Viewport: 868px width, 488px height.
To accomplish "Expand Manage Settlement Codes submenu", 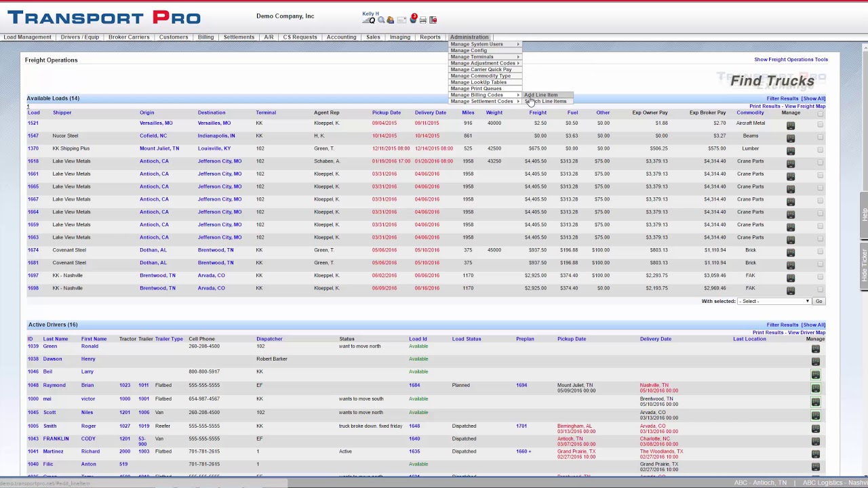I will click(x=486, y=101).
